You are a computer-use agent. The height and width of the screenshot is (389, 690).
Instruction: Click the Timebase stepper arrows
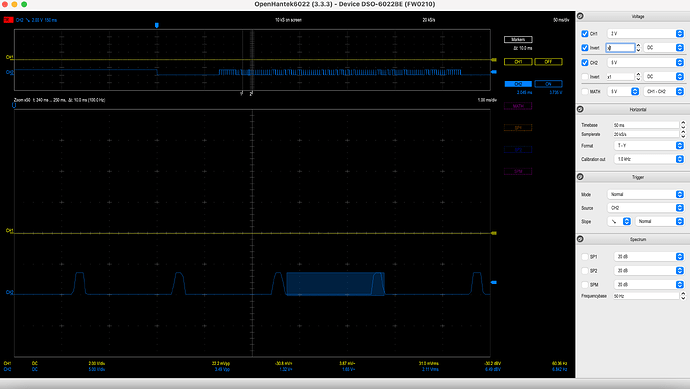tap(683, 125)
